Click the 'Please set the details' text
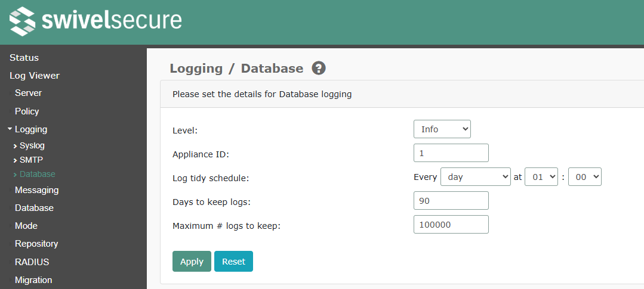Image resolution: width=644 pixels, height=289 pixels. [x=262, y=94]
